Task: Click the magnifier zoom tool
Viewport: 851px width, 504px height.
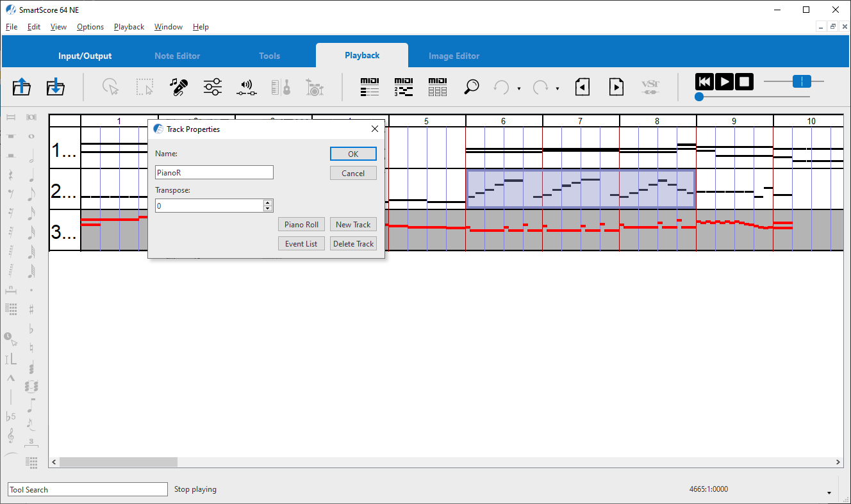Action: point(472,86)
